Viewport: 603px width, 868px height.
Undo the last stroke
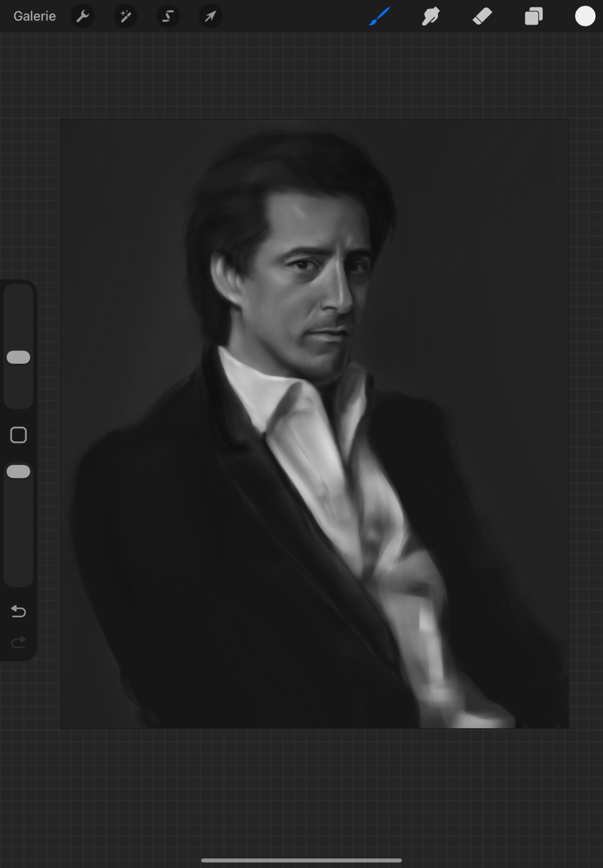(x=19, y=612)
